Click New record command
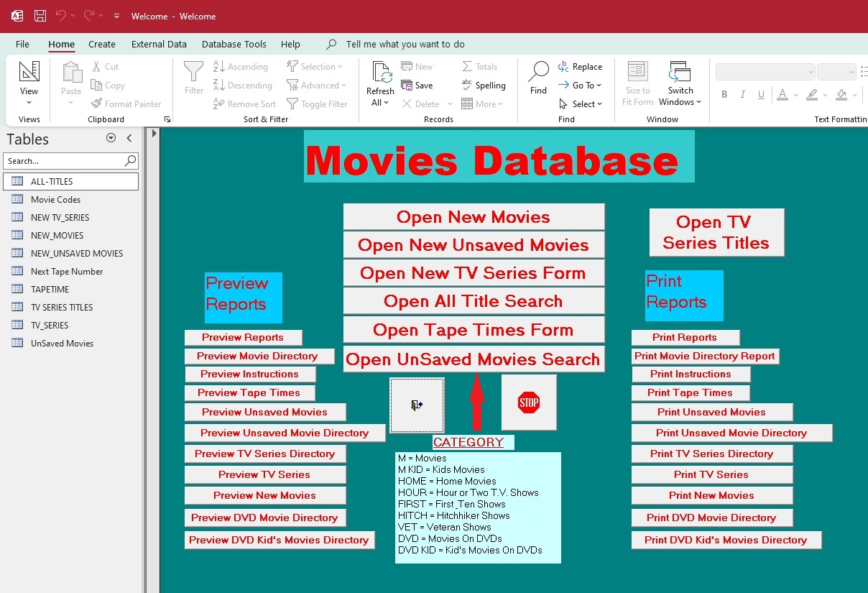 click(417, 67)
